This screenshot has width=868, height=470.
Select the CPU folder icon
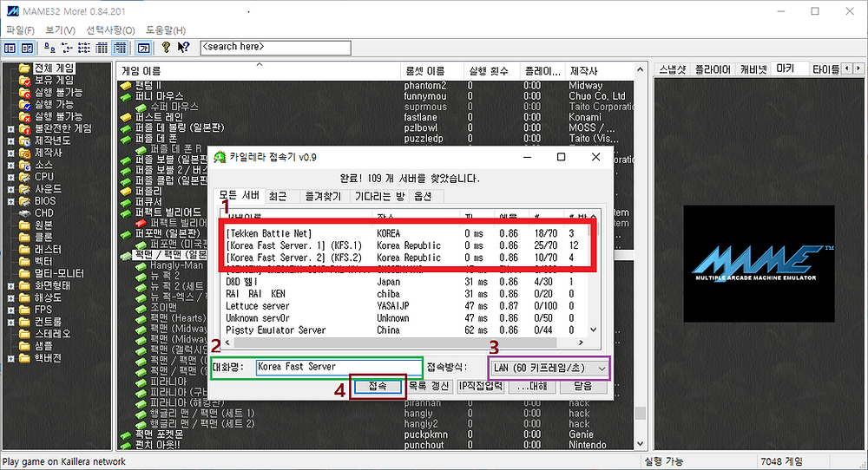click(23, 177)
